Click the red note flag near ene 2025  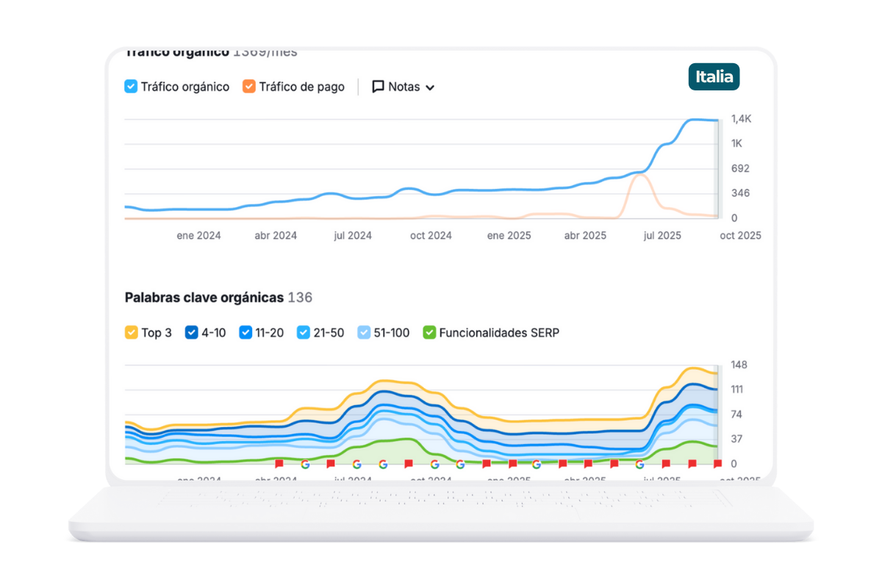(512, 464)
